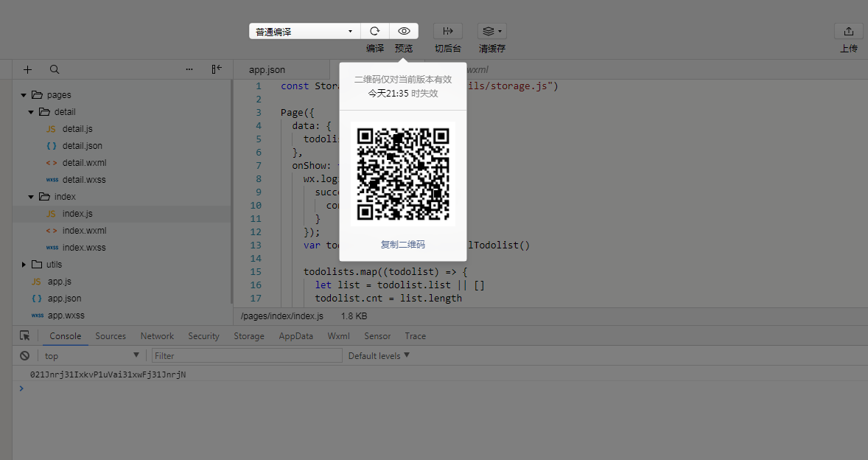Open the three-dot more options menu
868x460 pixels.
click(x=189, y=69)
